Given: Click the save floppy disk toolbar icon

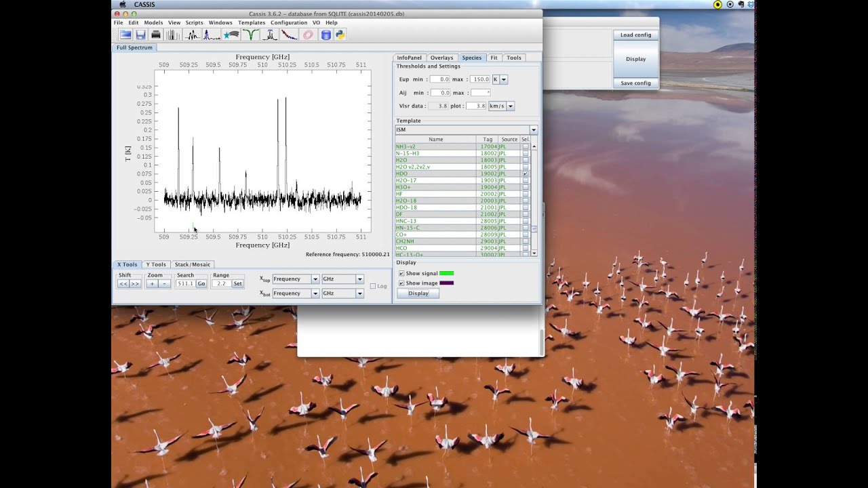Looking at the screenshot, I should 140,35.
